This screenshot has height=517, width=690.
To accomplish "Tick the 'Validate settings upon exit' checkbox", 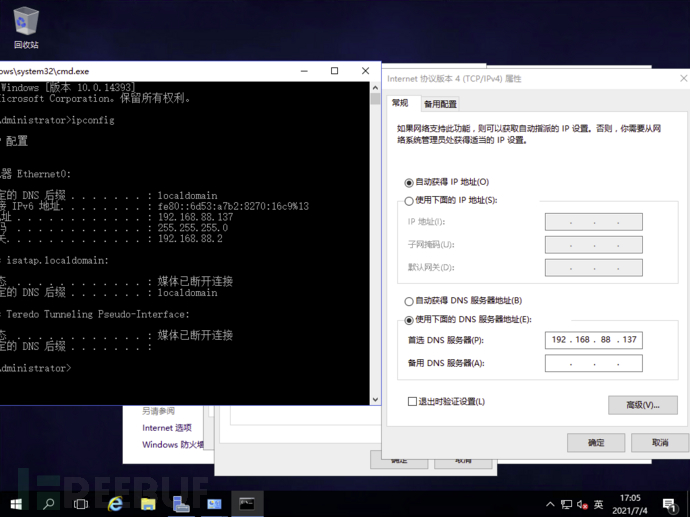I will click(x=412, y=402).
